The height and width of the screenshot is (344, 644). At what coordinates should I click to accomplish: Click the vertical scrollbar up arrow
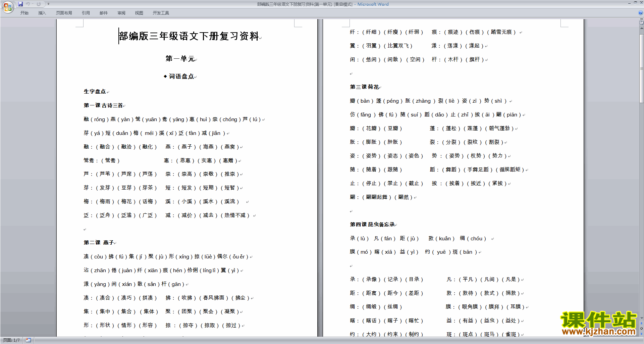pyautogui.click(x=642, y=28)
